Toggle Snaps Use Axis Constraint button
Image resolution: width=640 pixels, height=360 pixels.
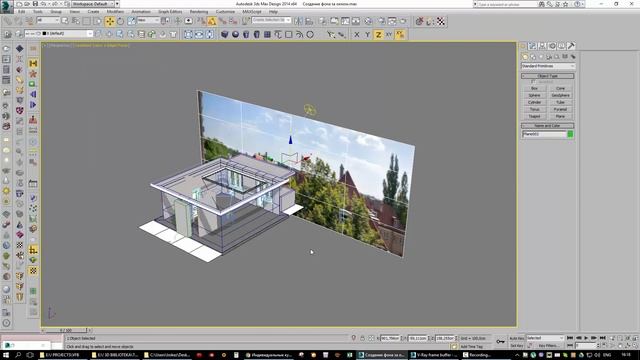(x=400, y=35)
